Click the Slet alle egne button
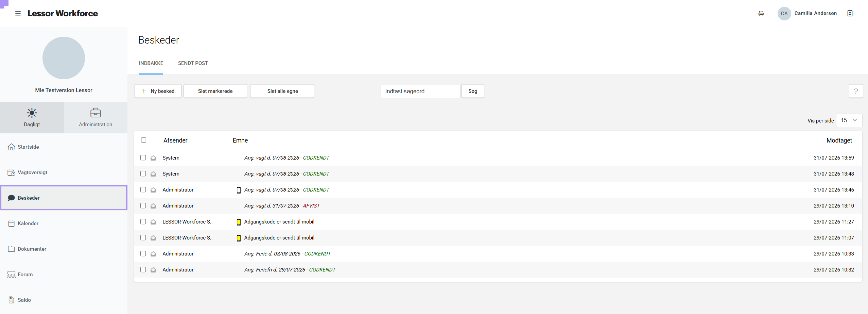The height and width of the screenshot is (314, 868). [x=282, y=91]
